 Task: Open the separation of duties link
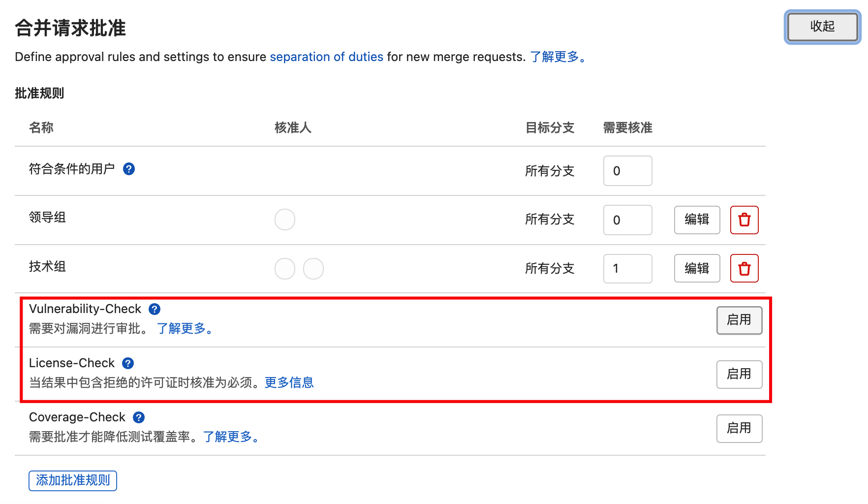[x=326, y=57]
